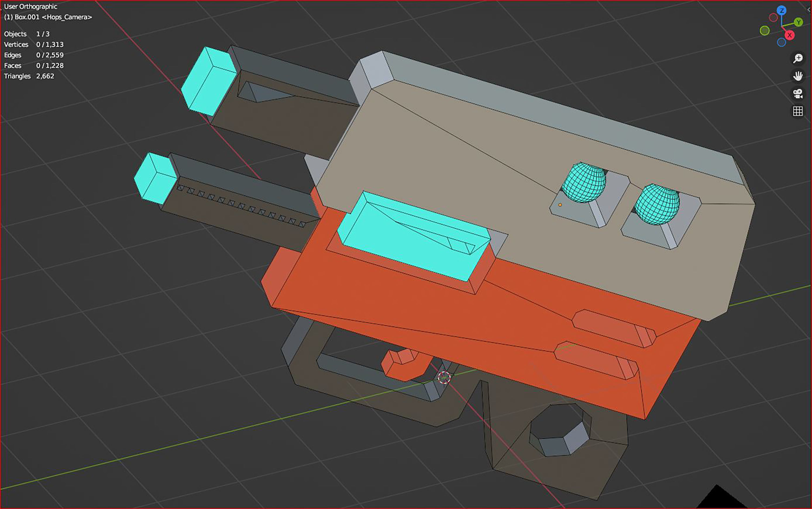Toggle the camera view icon

798,94
